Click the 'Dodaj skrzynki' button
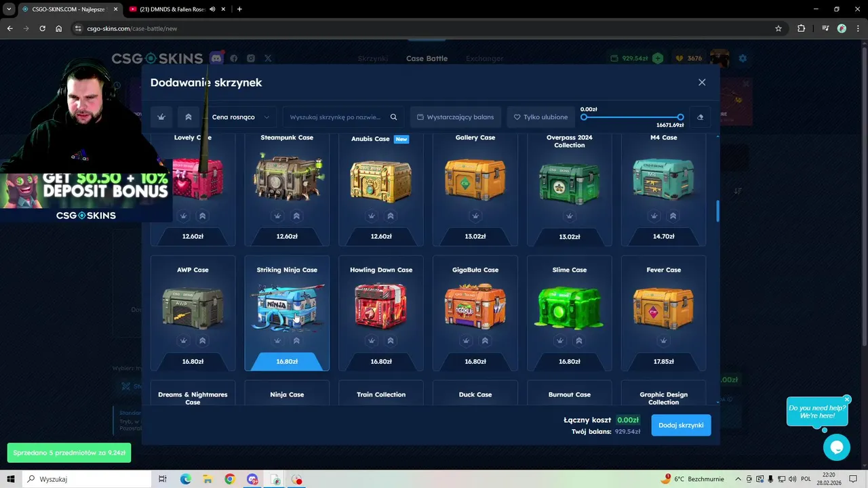Viewport: 868px width, 488px height. 681,425
